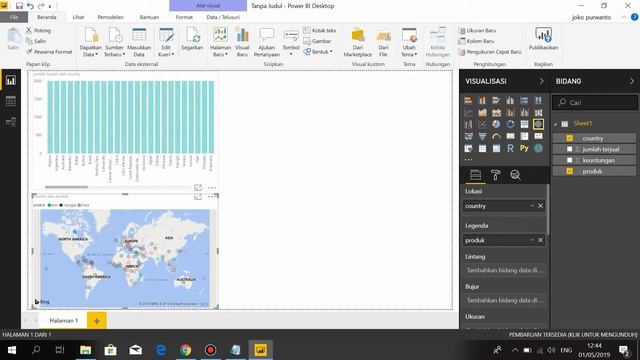Select the Map visual in Visualisasi
This screenshot has height=360, width=640.
[x=538, y=124]
